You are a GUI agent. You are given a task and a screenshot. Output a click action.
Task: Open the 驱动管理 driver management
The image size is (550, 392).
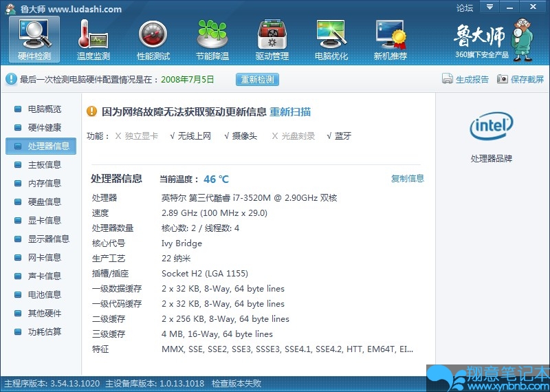272,40
